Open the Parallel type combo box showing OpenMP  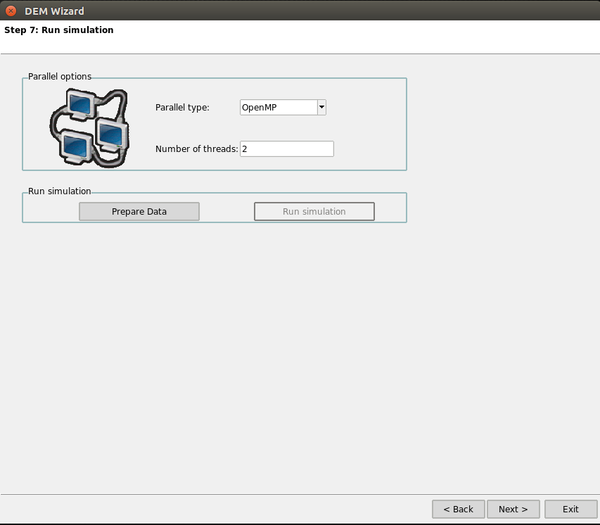click(278, 107)
